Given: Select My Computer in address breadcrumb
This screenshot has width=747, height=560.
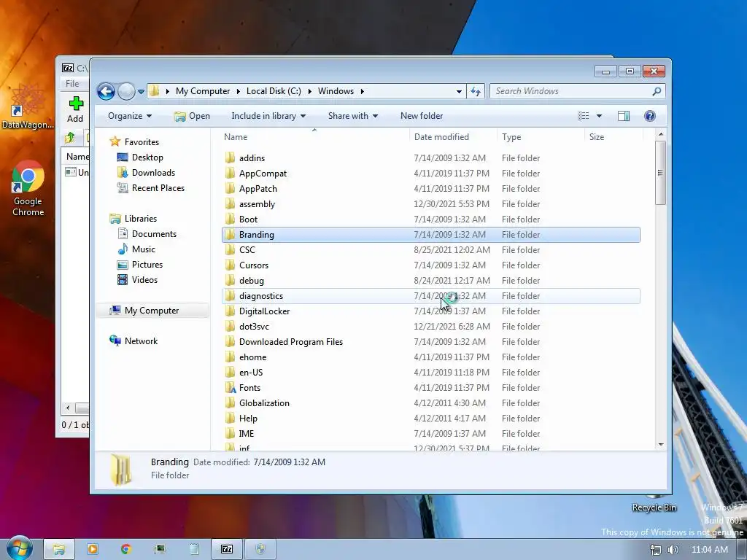Looking at the screenshot, I should click(203, 91).
